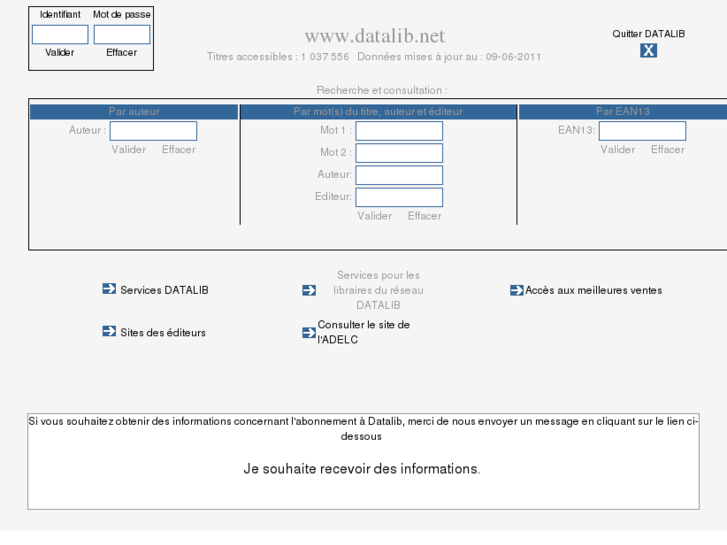This screenshot has height=545, width=727.
Task: Focus the Auteur field in Par auteur
Action: pos(153,131)
